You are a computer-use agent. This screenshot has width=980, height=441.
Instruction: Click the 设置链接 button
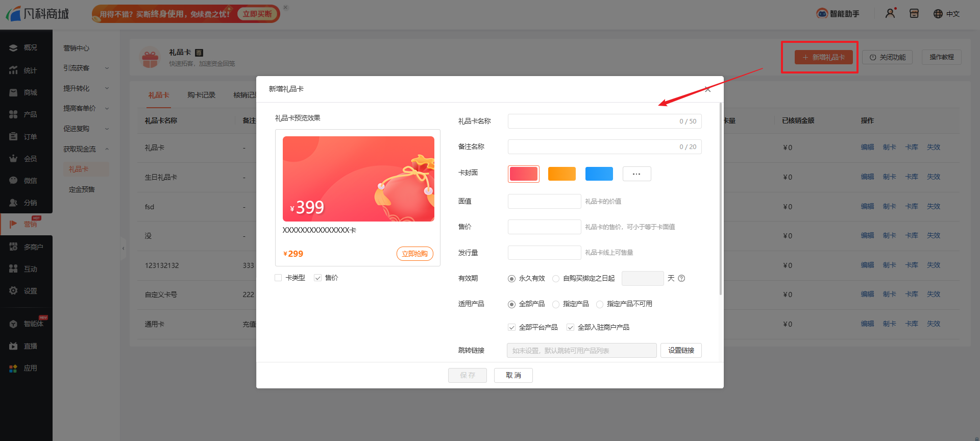[x=681, y=350]
